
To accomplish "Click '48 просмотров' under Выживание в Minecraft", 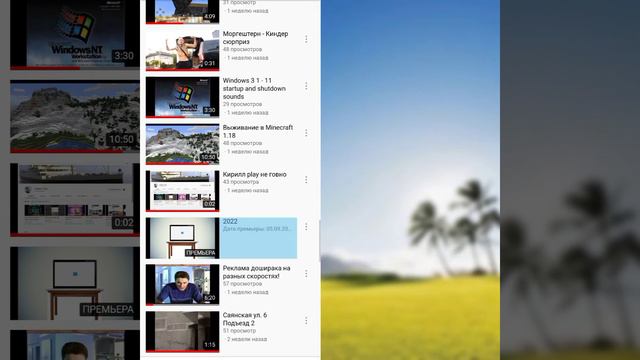I will coord(242,143).
